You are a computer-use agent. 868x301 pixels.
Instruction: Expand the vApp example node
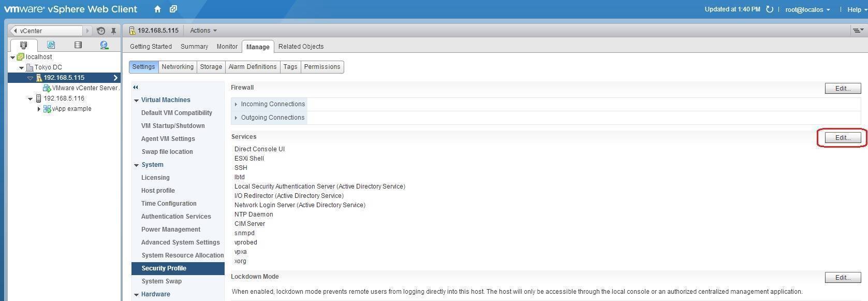pyautogui.click(x=39, y=109)
